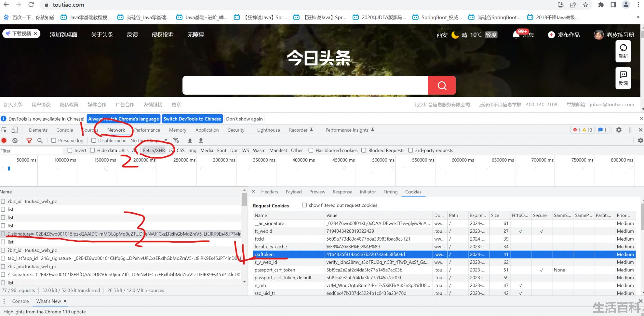Click the 反馈 feedback chat widget

623,78
